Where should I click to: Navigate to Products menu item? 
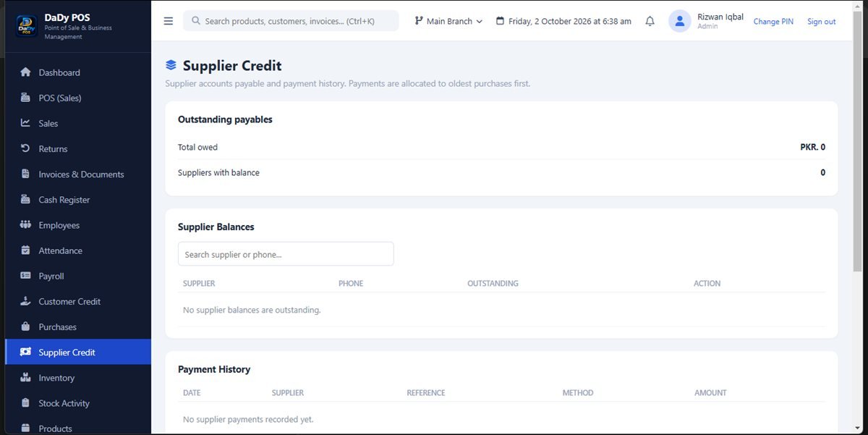click(x=78, y=427)
